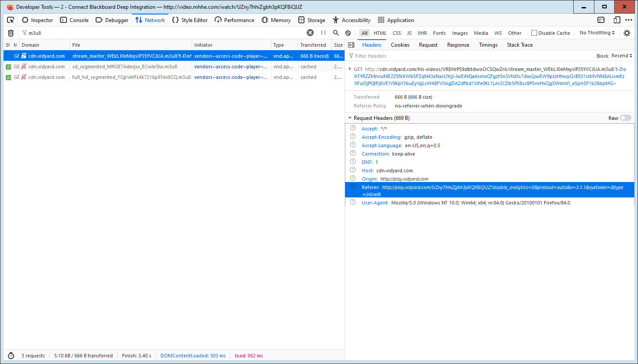Filter requests by XHR type

coord(422,33)
